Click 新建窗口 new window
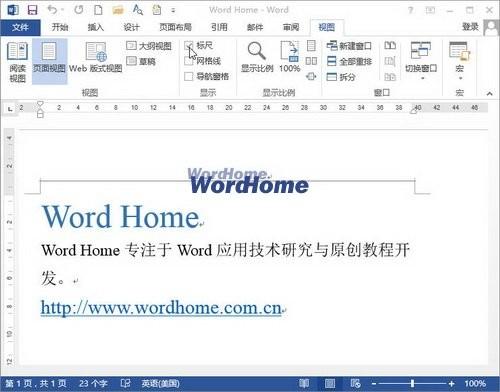The height and width of the screenshot is (392, 500). point(349,46)
